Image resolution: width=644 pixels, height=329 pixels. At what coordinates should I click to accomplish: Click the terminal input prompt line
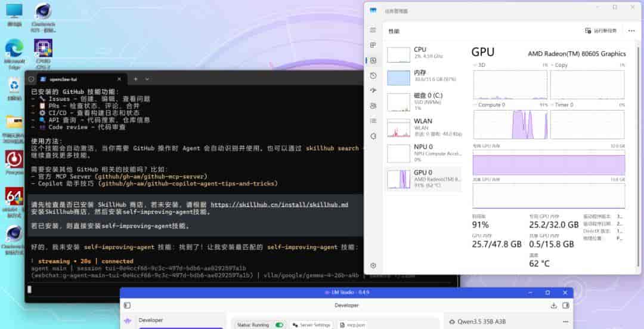tap(241, 290)
